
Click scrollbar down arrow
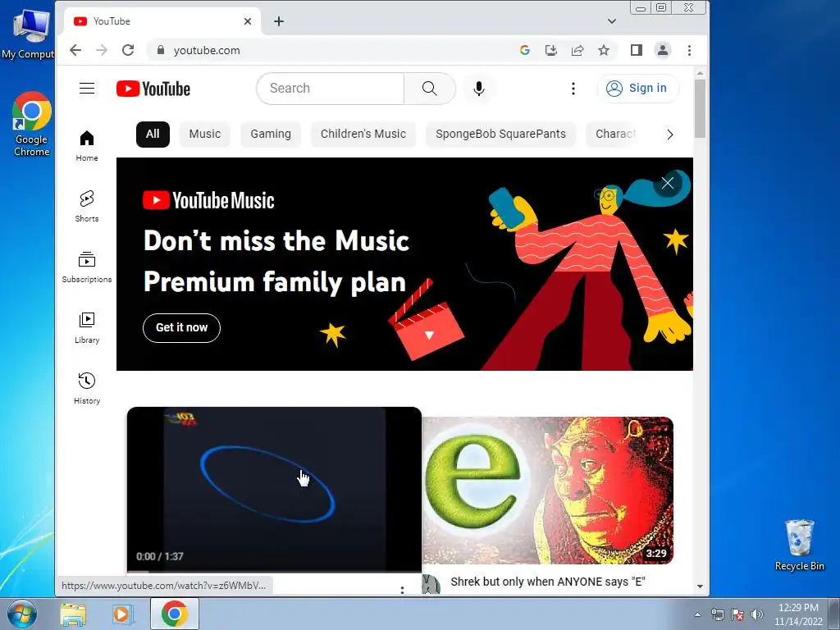(700, 587)
